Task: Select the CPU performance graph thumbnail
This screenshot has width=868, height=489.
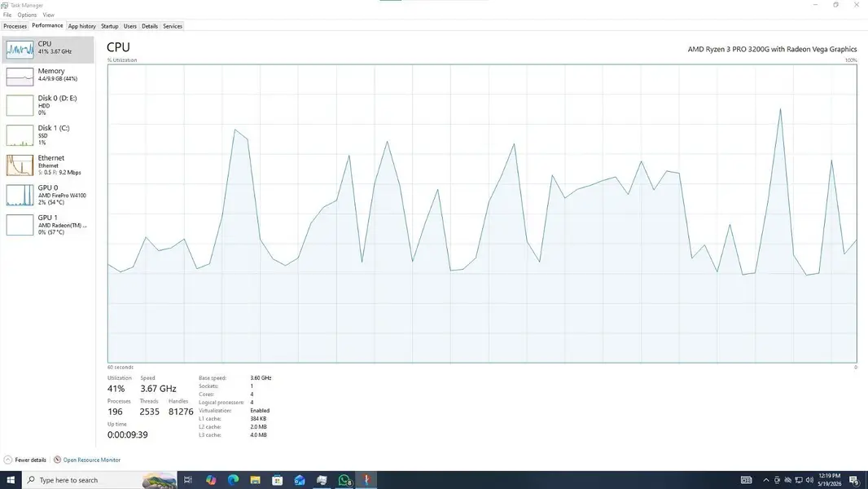Action: (20, 50)
